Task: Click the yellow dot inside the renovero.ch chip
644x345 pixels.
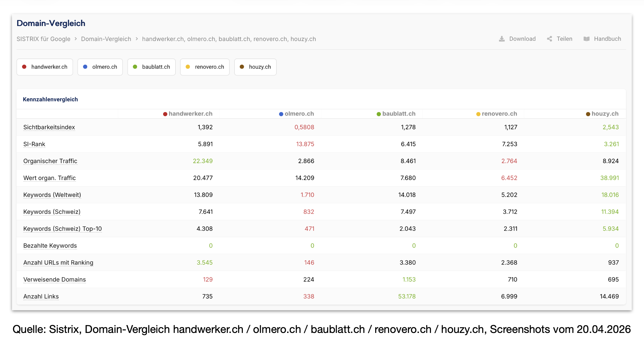Action: click(x=188, y=67)
